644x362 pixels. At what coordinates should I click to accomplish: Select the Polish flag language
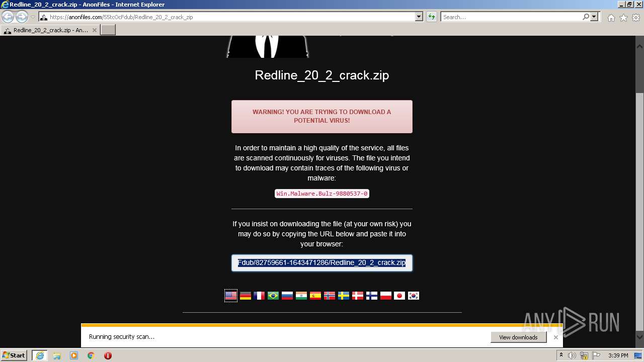coord(386,296)
